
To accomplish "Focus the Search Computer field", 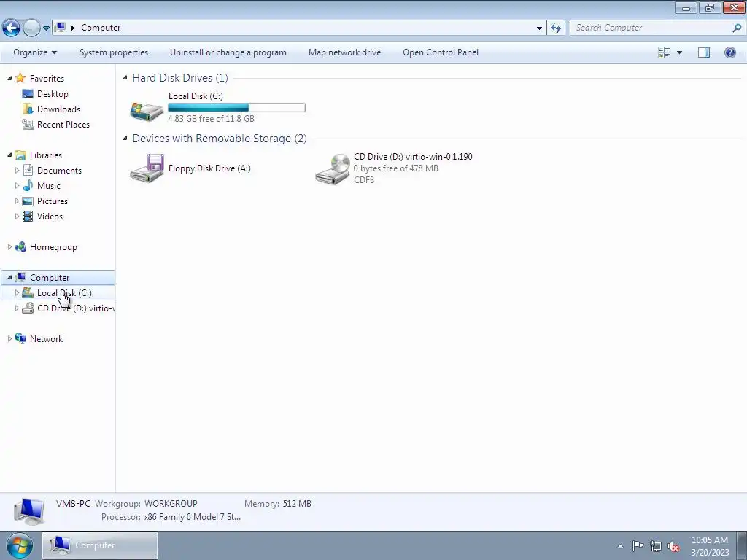I will 651,28.
